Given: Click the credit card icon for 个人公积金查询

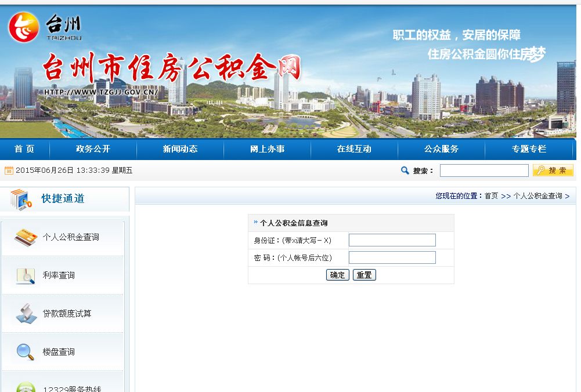Looking at the screenshot, I should [26, 237].
